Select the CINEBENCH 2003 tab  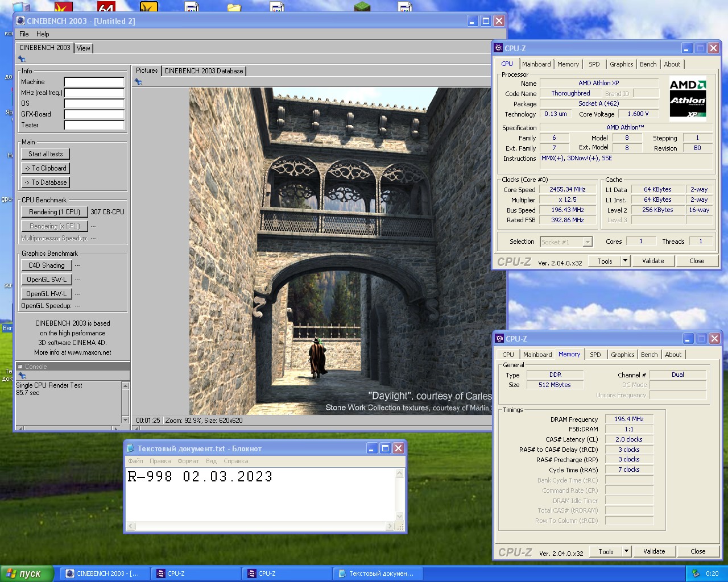[x=45, y=48]
